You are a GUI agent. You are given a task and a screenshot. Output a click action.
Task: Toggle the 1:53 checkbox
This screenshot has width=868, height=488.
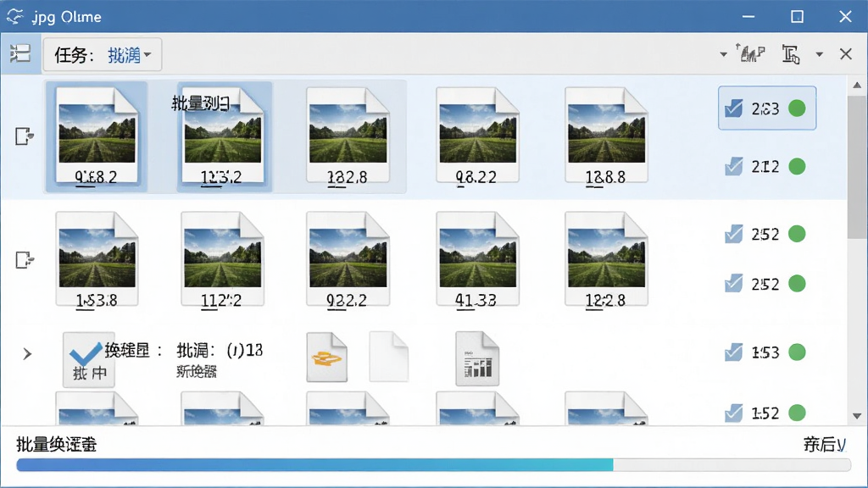coord(734,352)
